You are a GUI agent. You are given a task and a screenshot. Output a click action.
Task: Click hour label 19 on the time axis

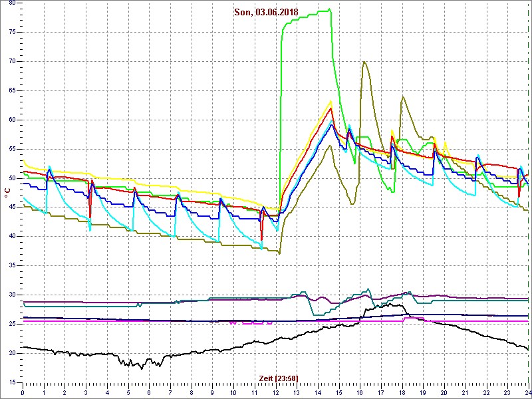423,392
